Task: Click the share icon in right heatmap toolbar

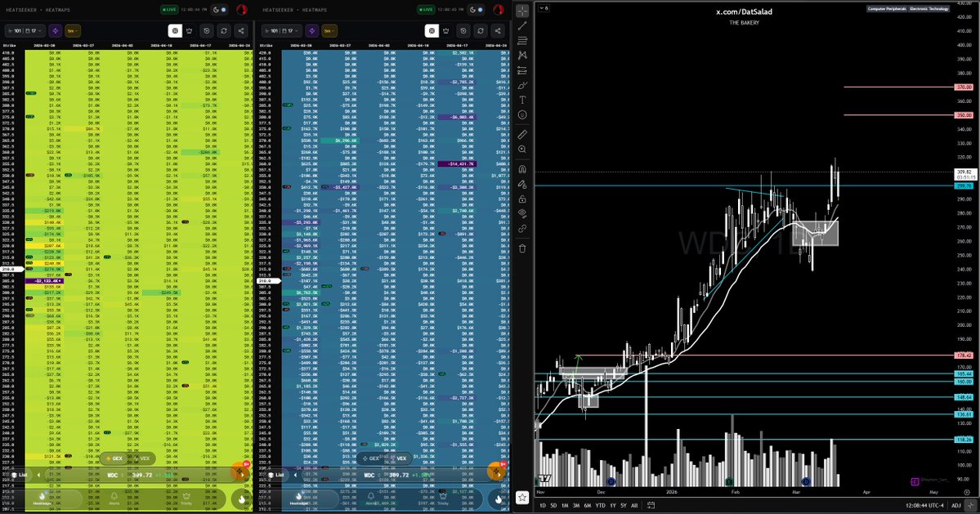Action: [x=498, y=30]
